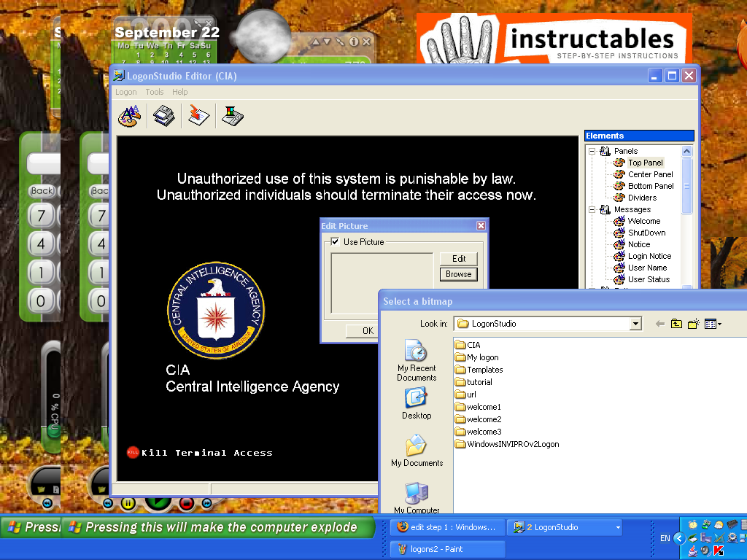The width and height of the screenshot is (747, 560).
Task: Click the colorful computer toolbar icon
Action: [233, 116]
